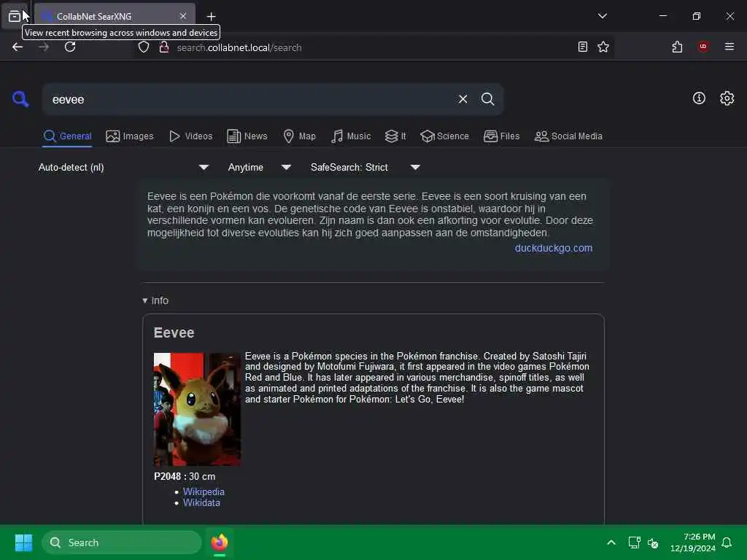The image size is (747, 560).
Task: Close the CollabNet SearXNG tab
Action: [x=183, y=16]
